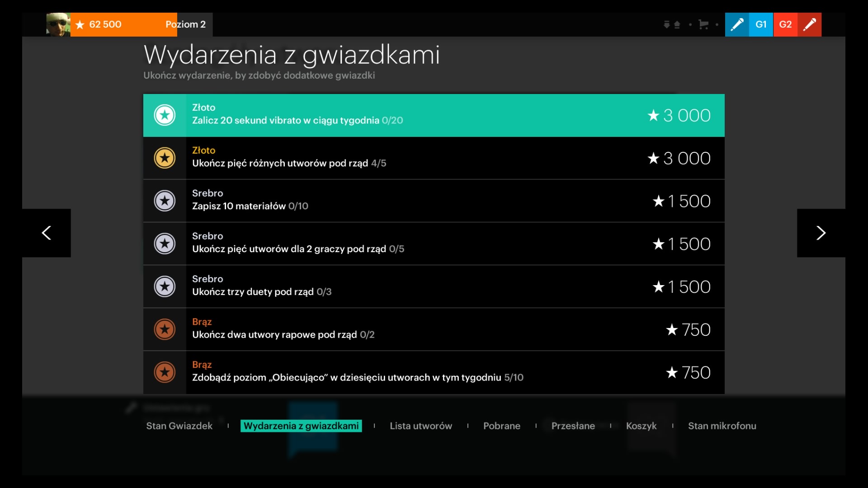The image size is (868, 488).
Task: Select the highlighted vibrato Złoto event row
Action: point(433,115)
